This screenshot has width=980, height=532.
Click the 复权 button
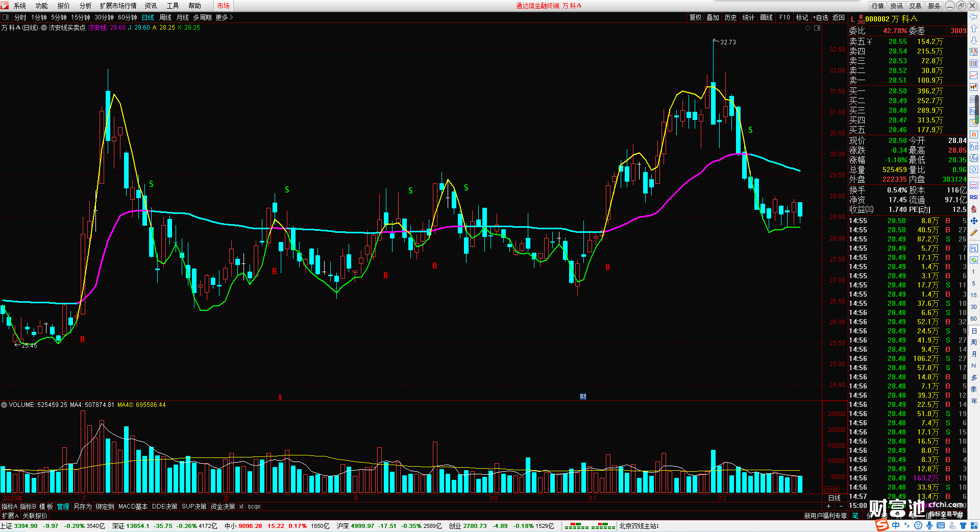point(696,17)
